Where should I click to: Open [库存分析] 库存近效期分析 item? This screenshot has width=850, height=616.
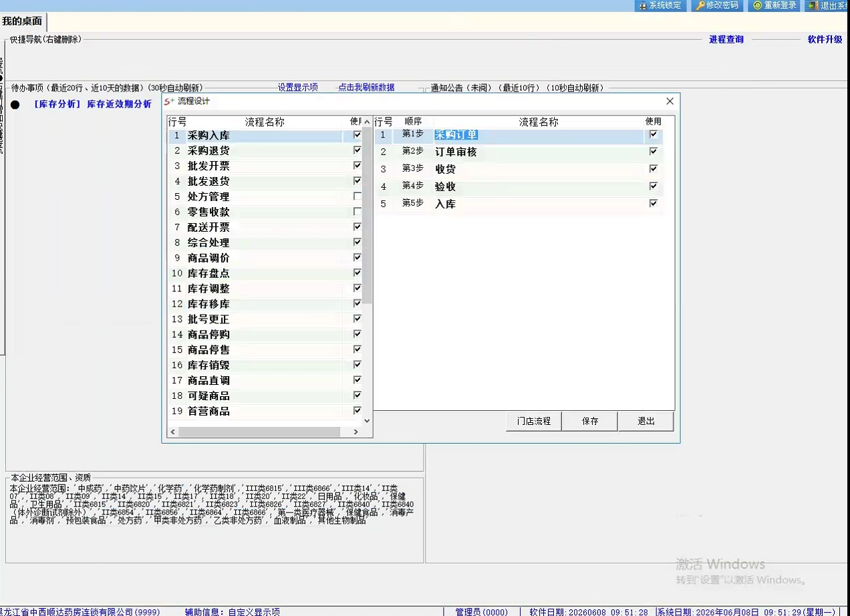[x=93, y=104]
